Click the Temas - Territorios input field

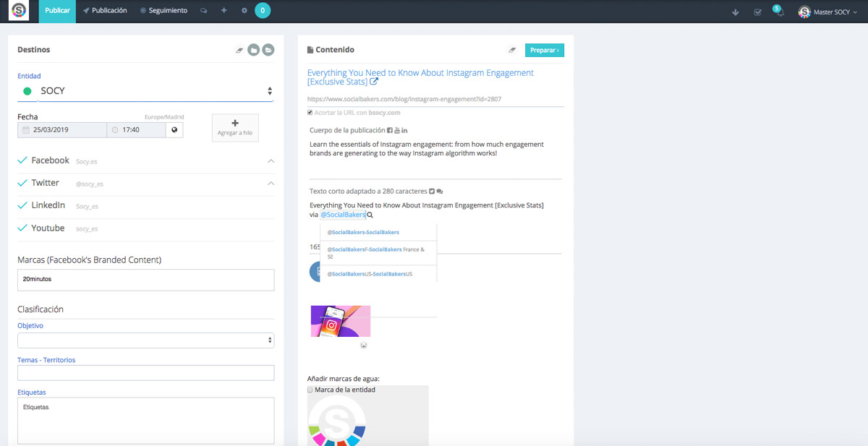coord(146,373)
